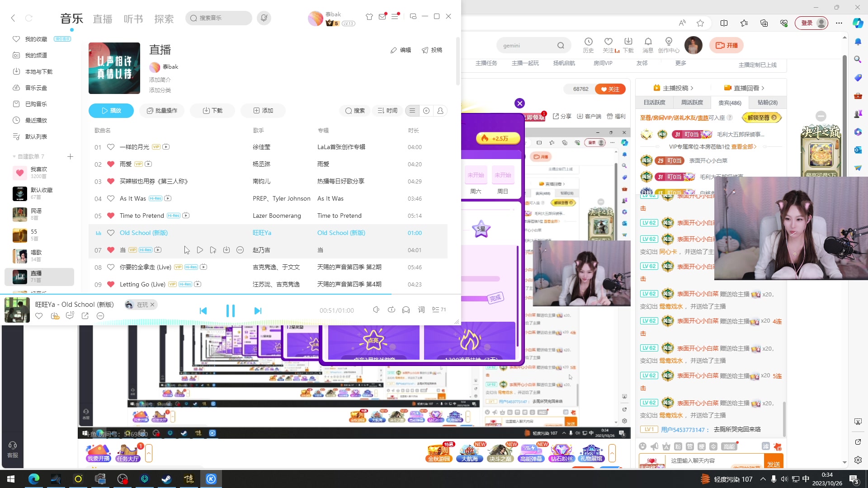The height and width of the screenshot is (488, 868).
Task: Switch to the 探索 tab
Action: (164, 19)
